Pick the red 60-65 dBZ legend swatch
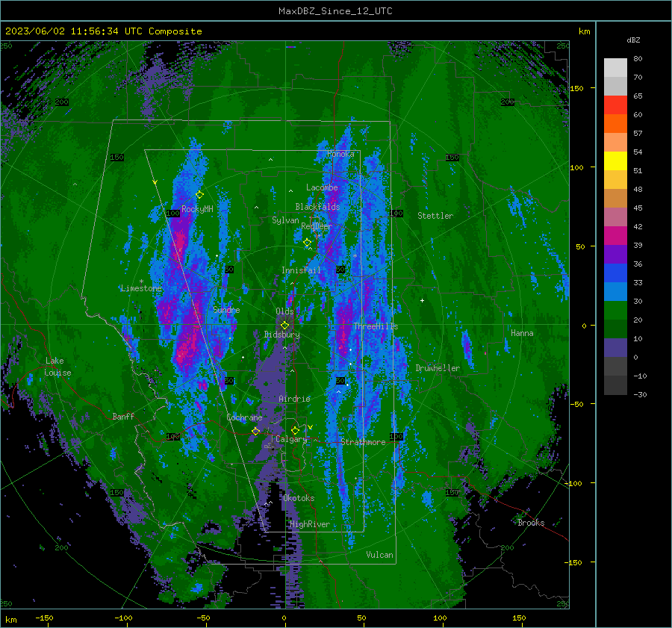672x628 pixels. point(615,105)
